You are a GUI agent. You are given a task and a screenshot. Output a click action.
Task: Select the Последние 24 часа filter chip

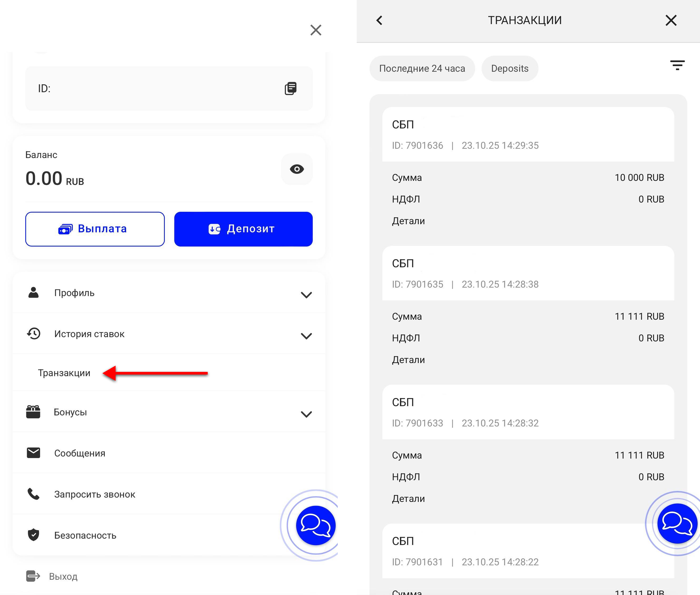[422, 68]
